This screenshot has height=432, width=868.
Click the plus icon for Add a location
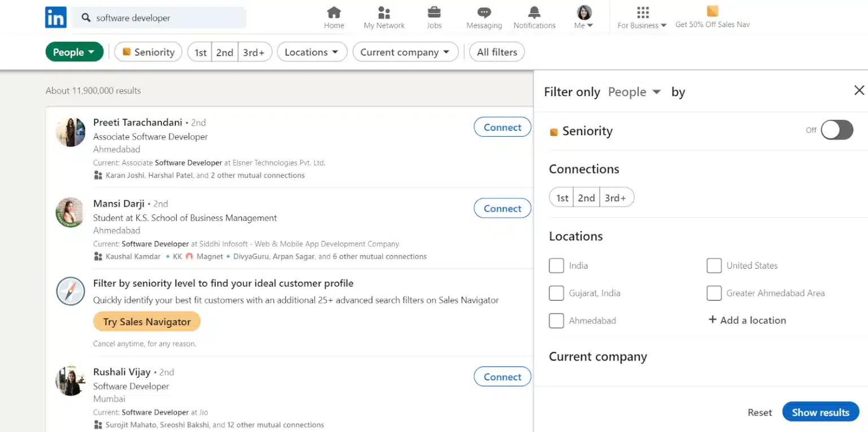click(713, 320)
